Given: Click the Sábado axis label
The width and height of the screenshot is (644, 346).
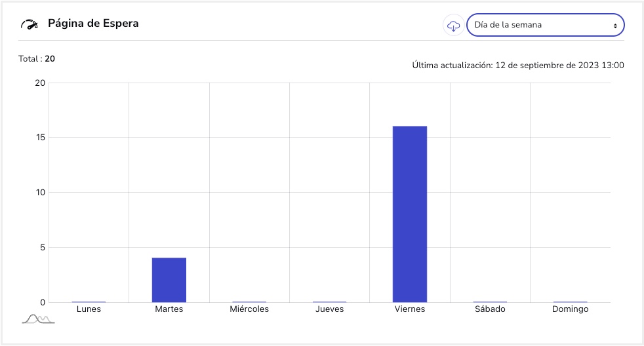Looking at the screenshot, I should [490, 309].
